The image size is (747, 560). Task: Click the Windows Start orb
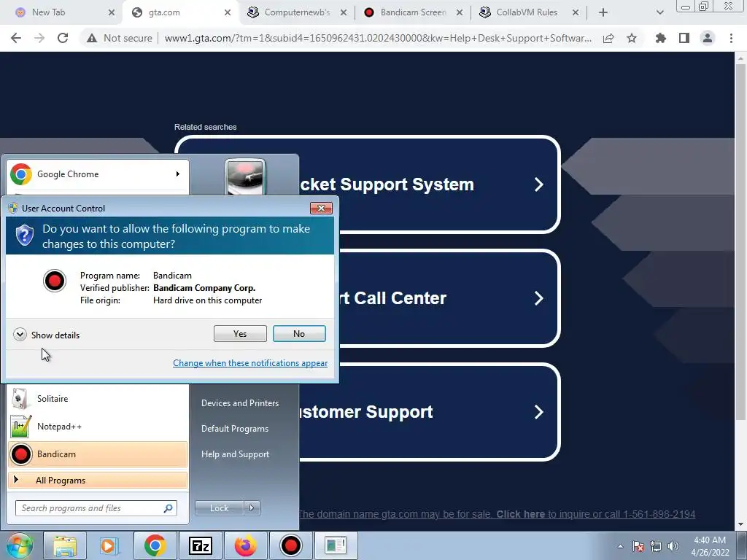pyautogui.click(x=20, y=545)
